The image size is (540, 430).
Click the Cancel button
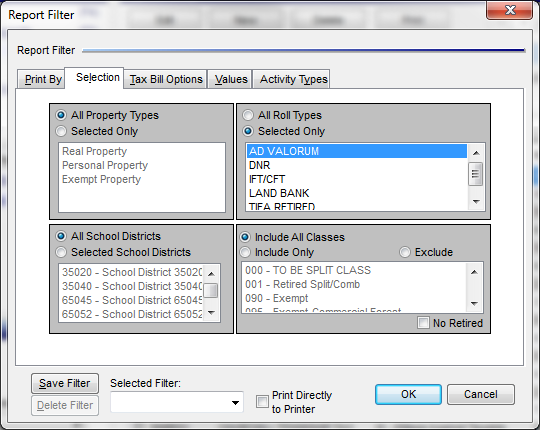(481, 394)
